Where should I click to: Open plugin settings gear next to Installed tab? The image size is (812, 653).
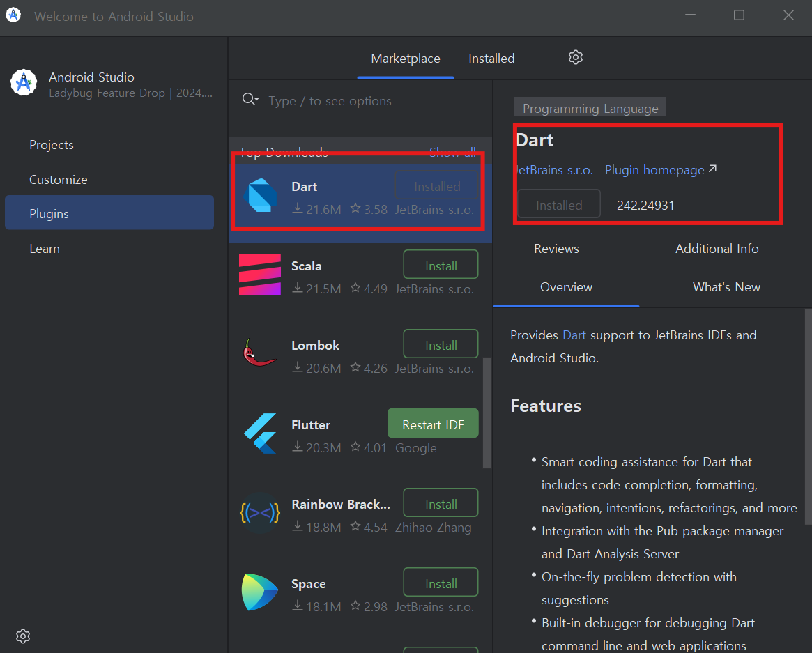click(x=575, y=57)
